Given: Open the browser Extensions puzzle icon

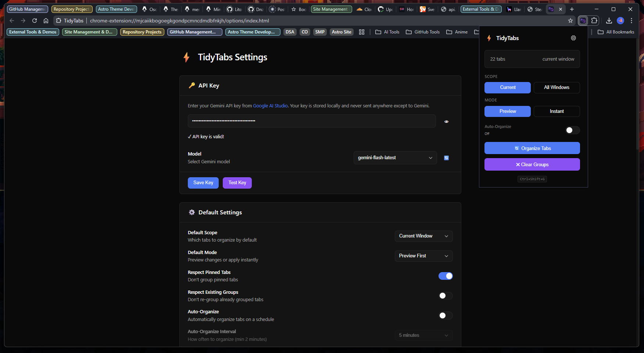Looking at the screenshot, I should tap(594, 21).
